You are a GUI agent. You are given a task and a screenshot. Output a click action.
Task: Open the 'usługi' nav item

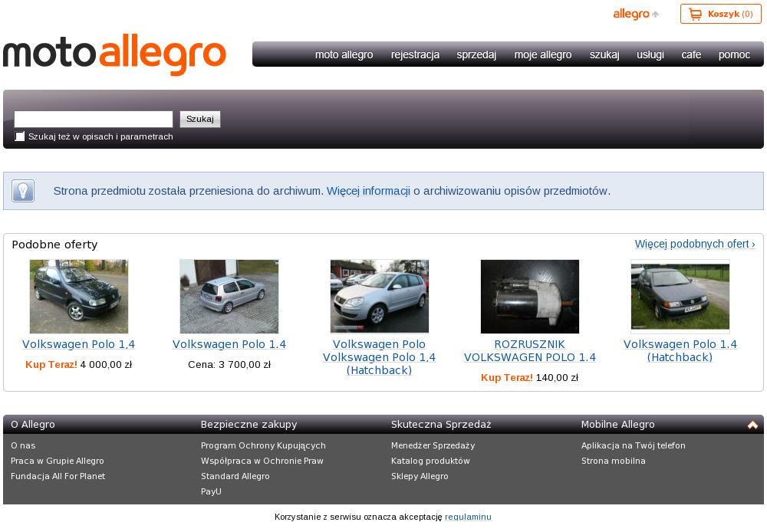tap(650, 54)
